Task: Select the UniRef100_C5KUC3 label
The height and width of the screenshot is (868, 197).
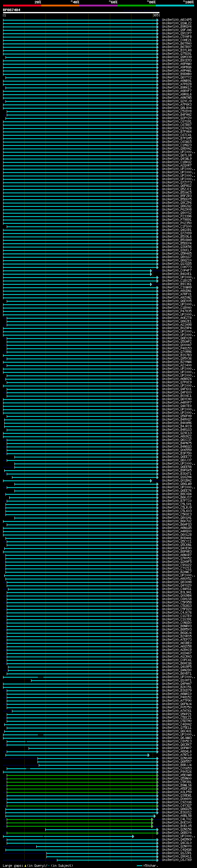Action: 177,514
